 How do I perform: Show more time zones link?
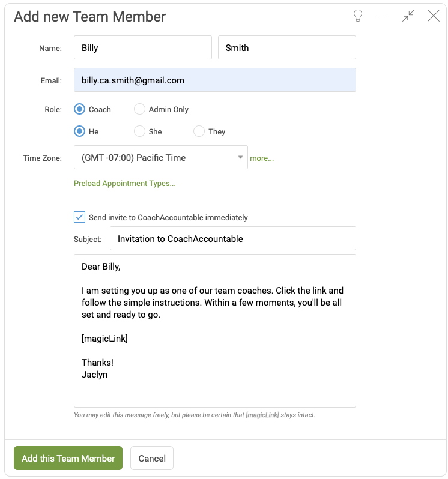tap(262, 158)
